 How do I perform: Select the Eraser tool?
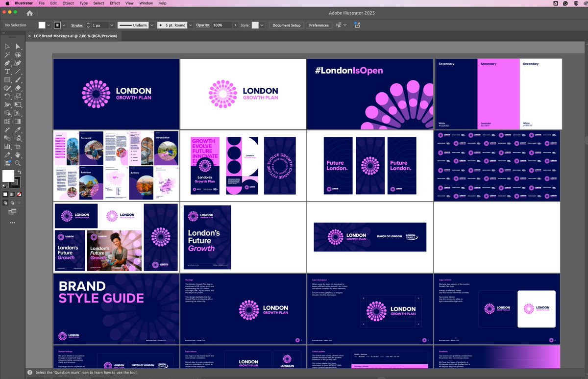click(18, 88)
